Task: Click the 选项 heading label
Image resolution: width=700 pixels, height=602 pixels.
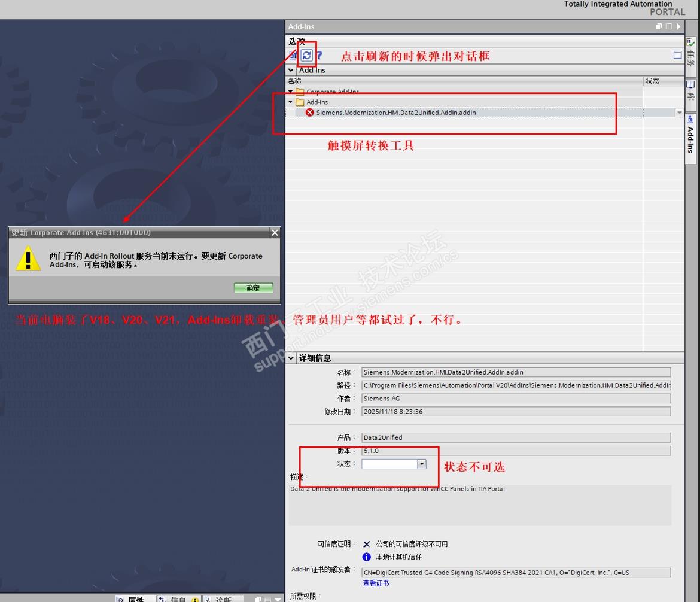Action: click(x=296, y=41)
